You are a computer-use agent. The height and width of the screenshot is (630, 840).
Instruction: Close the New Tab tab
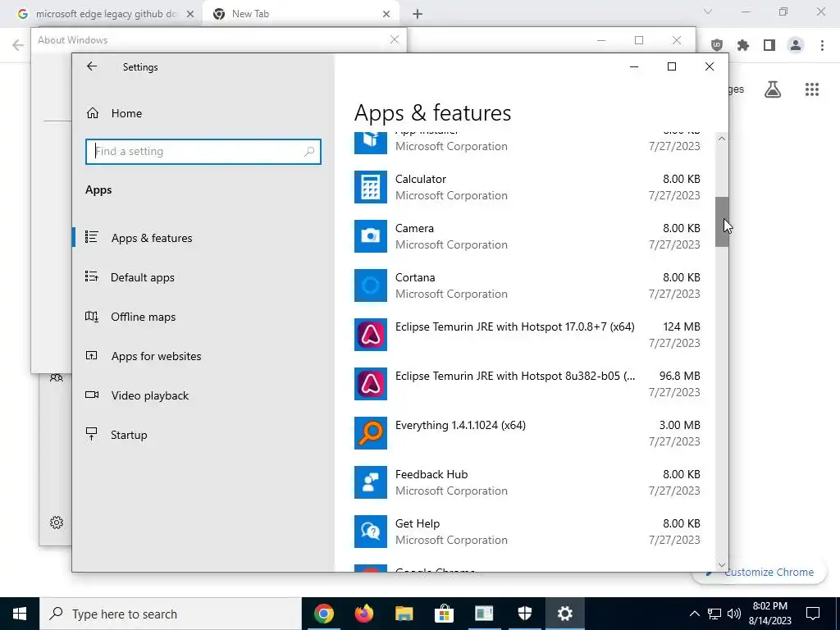point(386,14)
